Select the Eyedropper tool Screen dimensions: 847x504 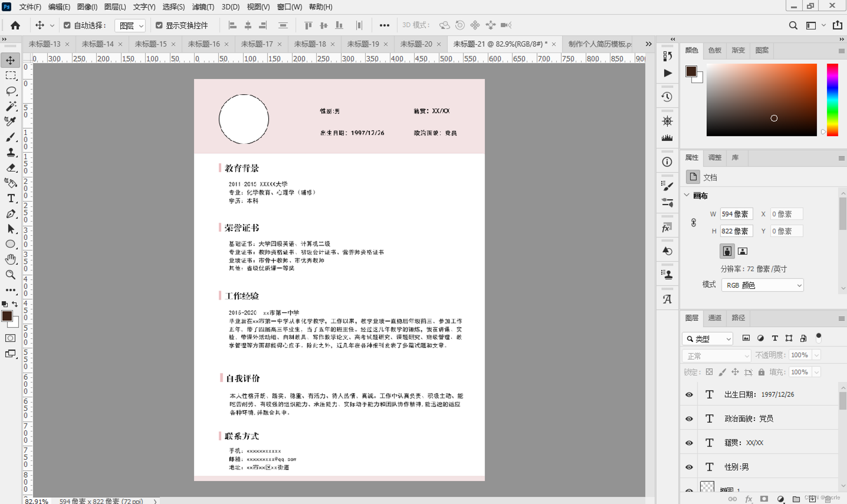point(10,121)
